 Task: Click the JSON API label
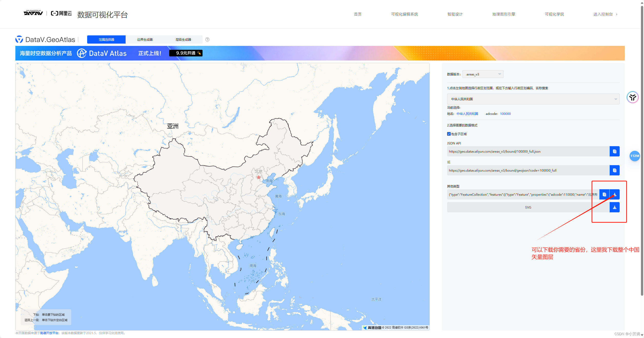454,143
